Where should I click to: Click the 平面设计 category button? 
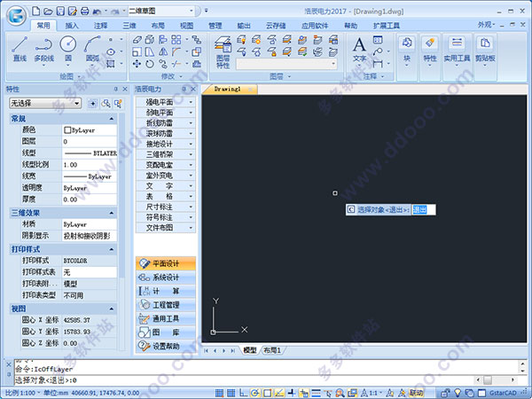coord(166,263)
